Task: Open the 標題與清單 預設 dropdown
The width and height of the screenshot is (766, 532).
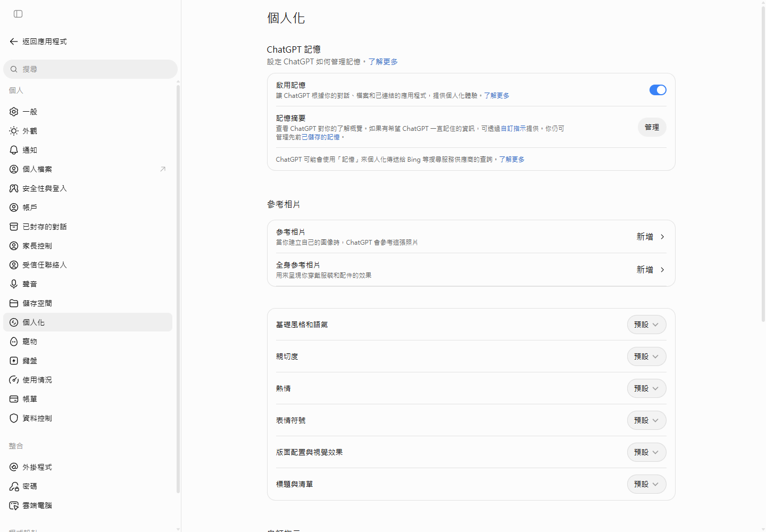Action: coord(646,484)
